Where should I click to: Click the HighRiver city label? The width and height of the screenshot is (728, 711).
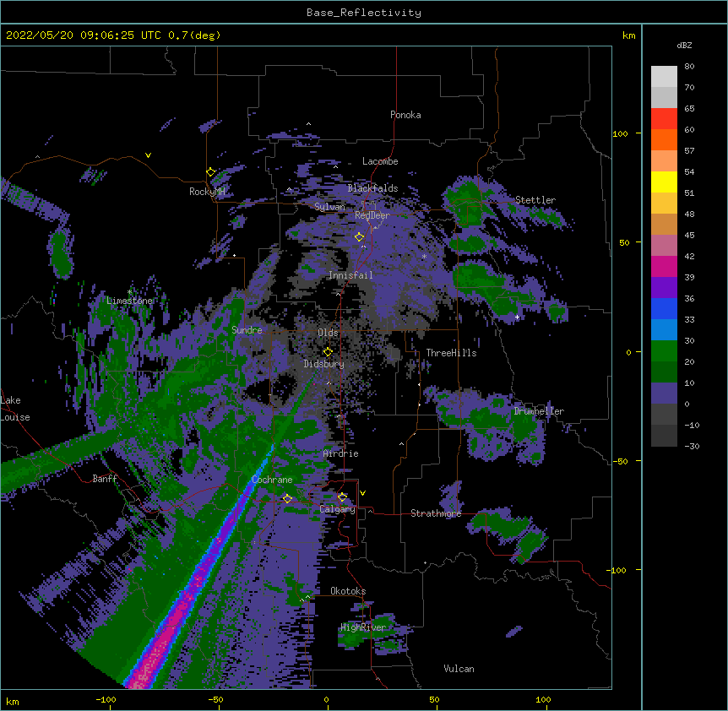pos(363,627)
